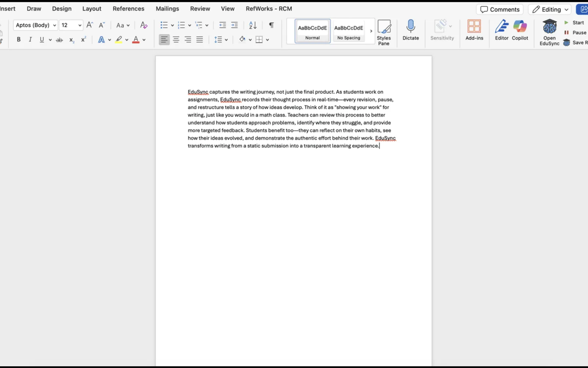Toggle Superscript formatting

click(84, 39)
